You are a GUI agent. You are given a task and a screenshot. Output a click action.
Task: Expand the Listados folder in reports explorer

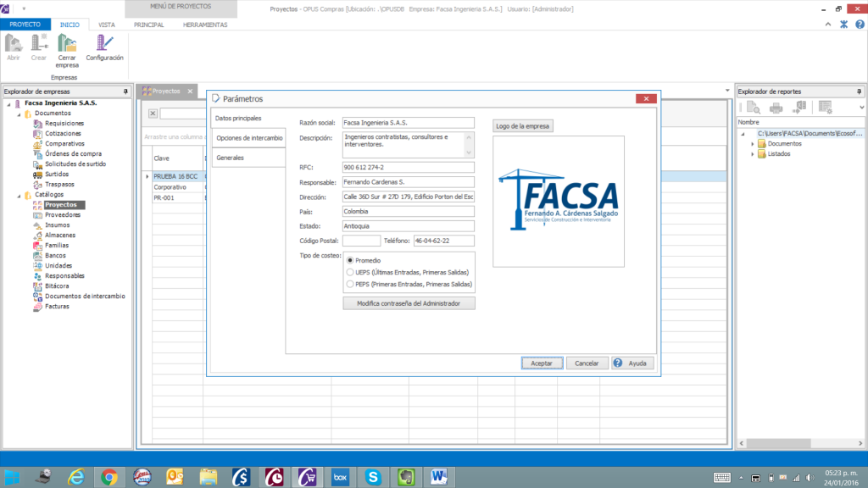pos(751,154)
